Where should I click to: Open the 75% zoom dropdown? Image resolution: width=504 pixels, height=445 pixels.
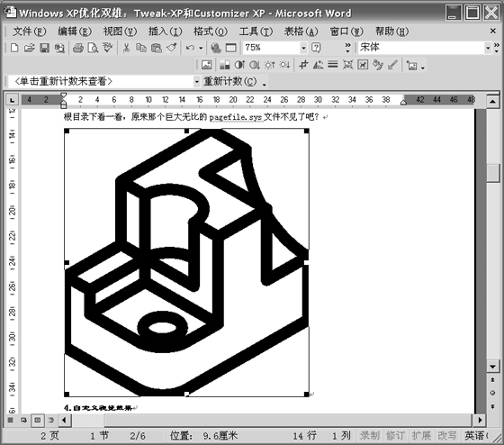[303, 48]
